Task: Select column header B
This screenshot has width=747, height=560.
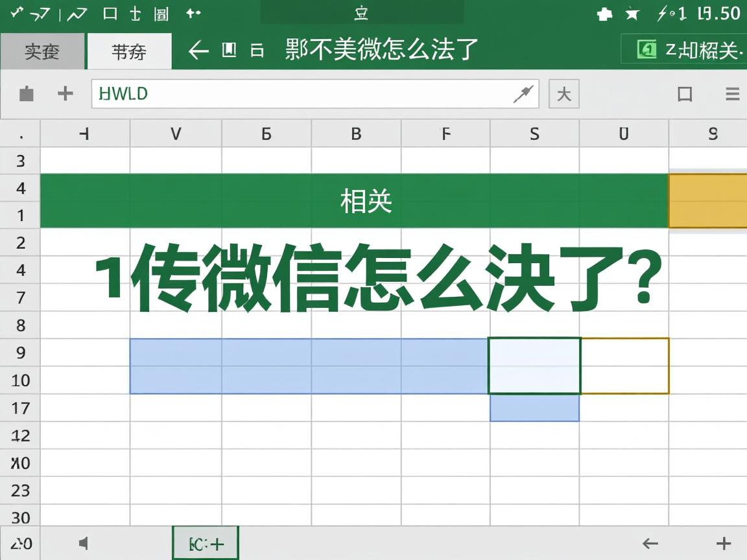Action: pos(355,134)
